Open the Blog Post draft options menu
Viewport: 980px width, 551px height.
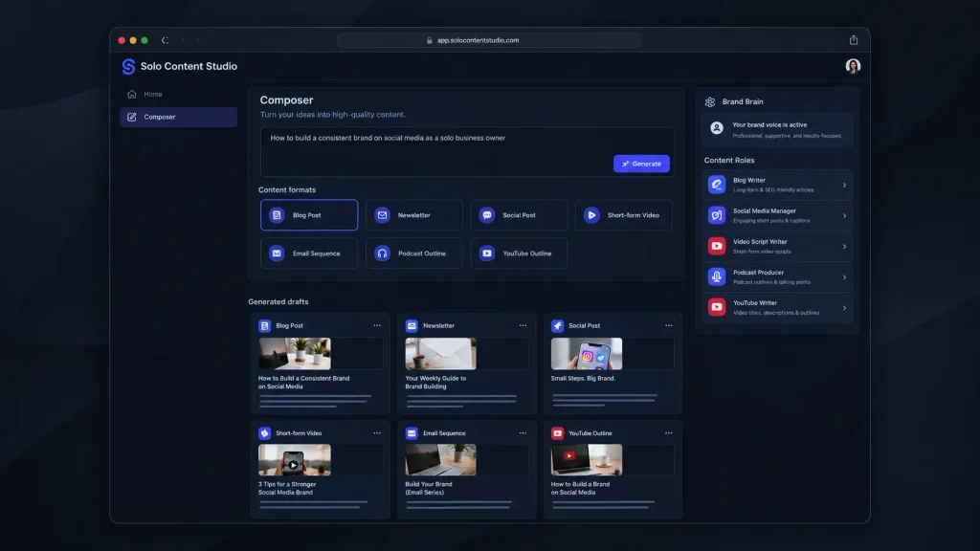coord(377,325)
